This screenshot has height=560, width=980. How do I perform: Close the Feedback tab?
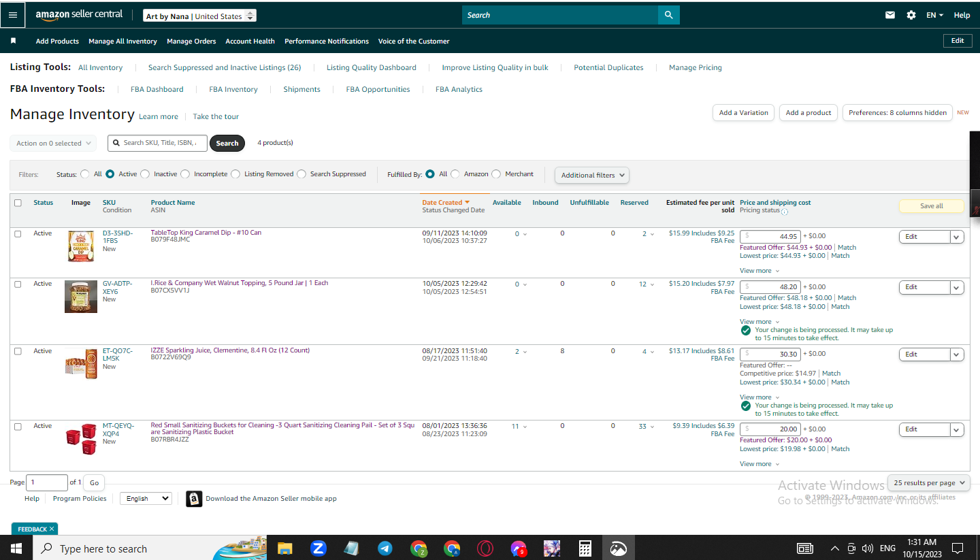pyautogui.click(x=52, y=529)
